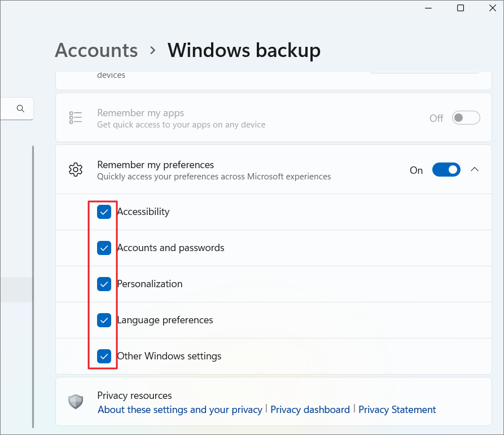Viewport: 504px width, 435px height.
Task: Open the Privacy Statement link
Action: [x=397, y=409]
